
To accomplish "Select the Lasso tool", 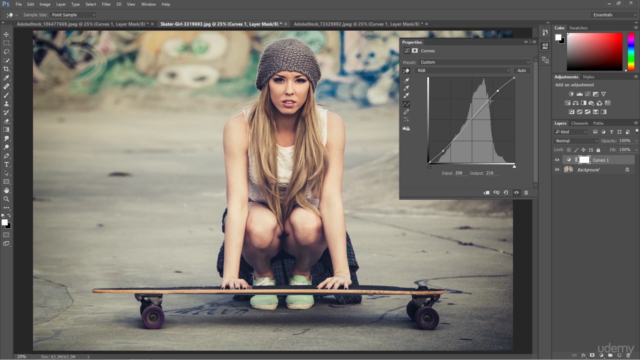I will click(x=6, y=52).
